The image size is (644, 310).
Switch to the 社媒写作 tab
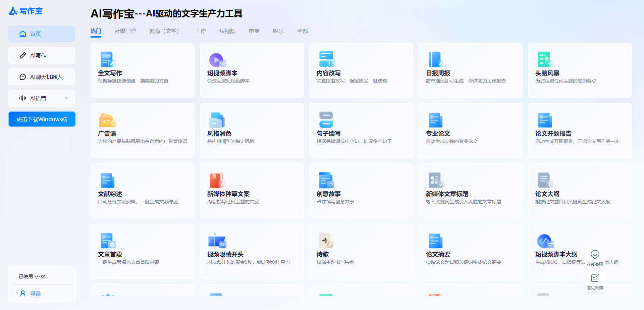click(x=125, y=31)
